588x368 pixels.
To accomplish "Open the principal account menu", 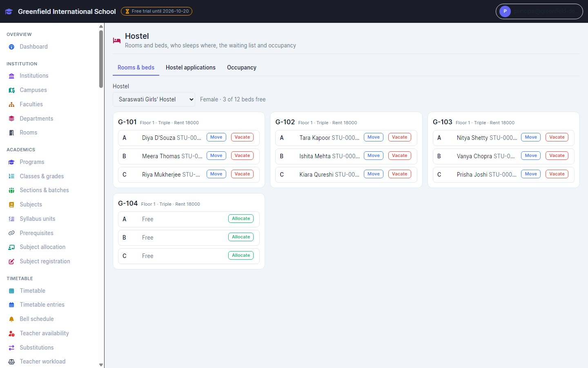I will click(x=539, y=11).
